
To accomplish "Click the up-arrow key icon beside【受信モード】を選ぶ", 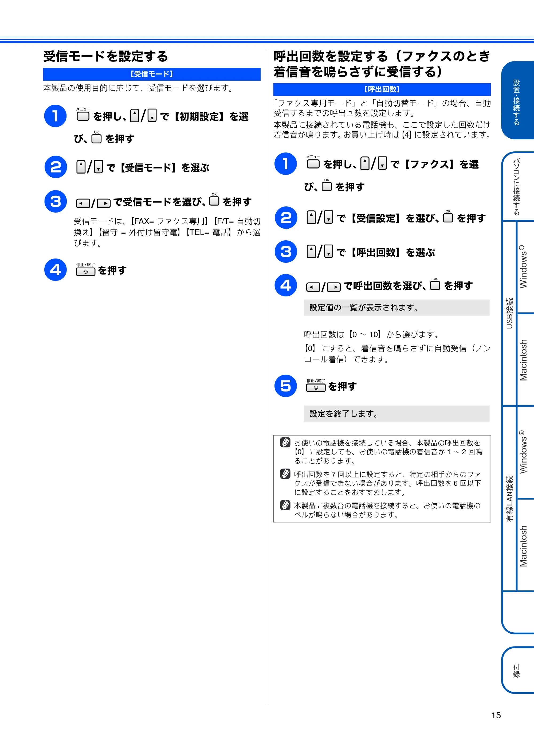I will 81,167.
